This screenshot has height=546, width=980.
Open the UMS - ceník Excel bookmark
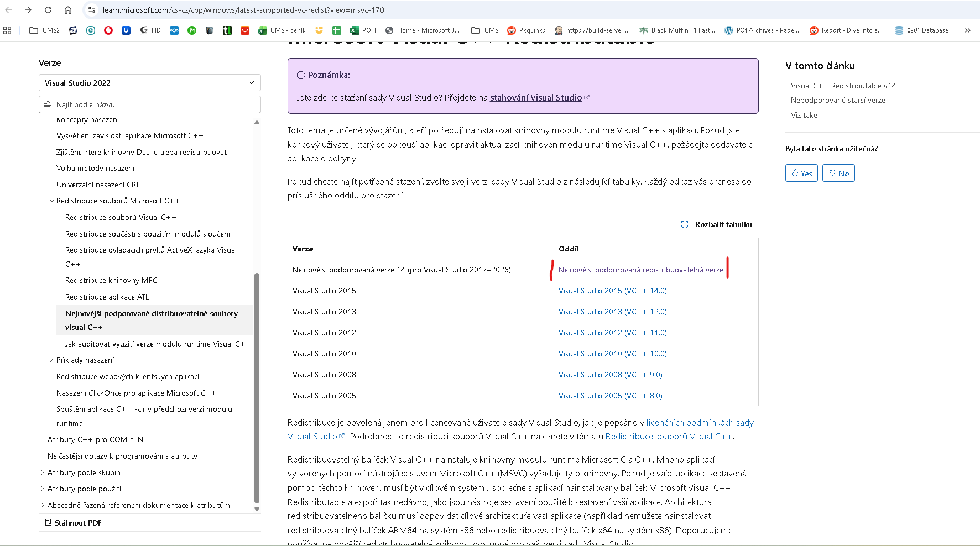(282, 30)
